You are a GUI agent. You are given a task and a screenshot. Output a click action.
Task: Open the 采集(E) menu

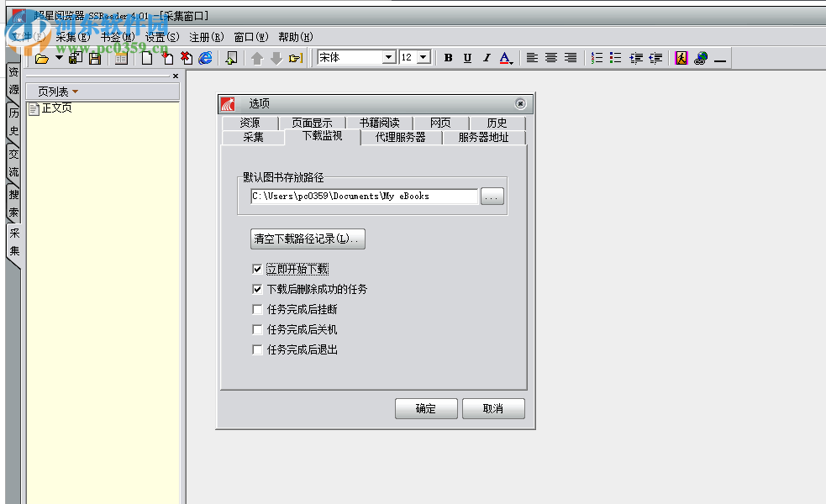click(73, 37)
